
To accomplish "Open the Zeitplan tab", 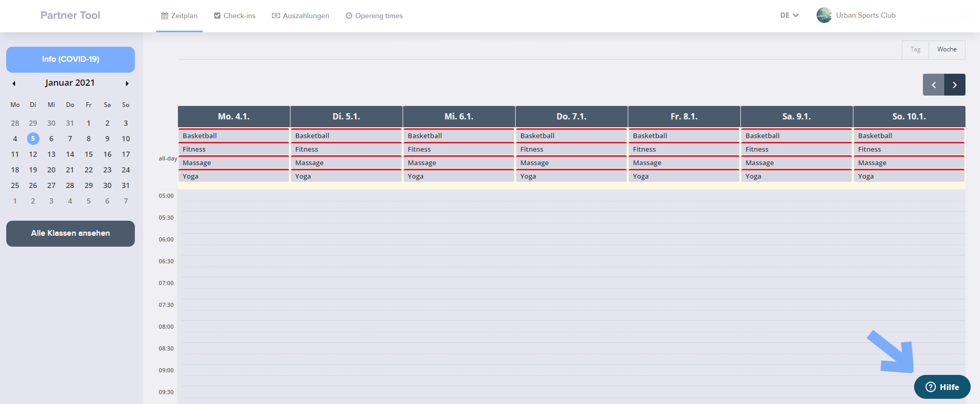I will [180, 16].
